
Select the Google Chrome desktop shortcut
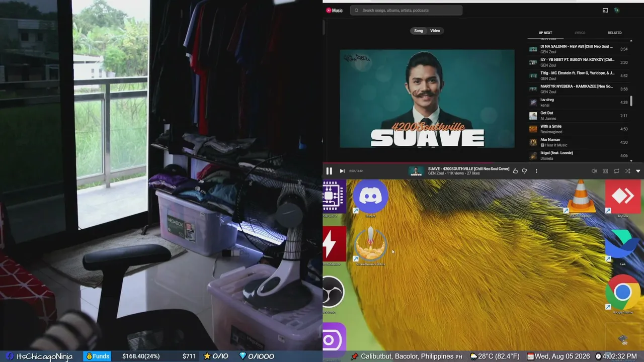pos(623,294)
